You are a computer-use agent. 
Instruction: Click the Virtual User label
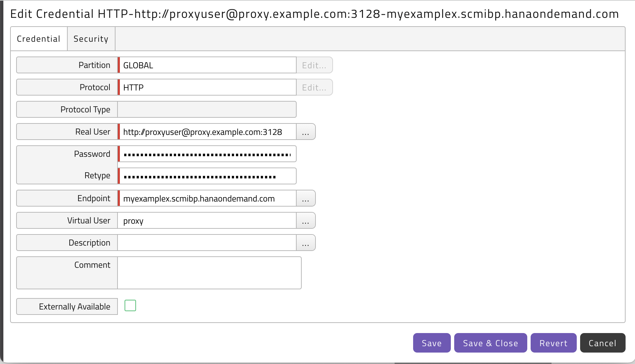tap(89, 220)
